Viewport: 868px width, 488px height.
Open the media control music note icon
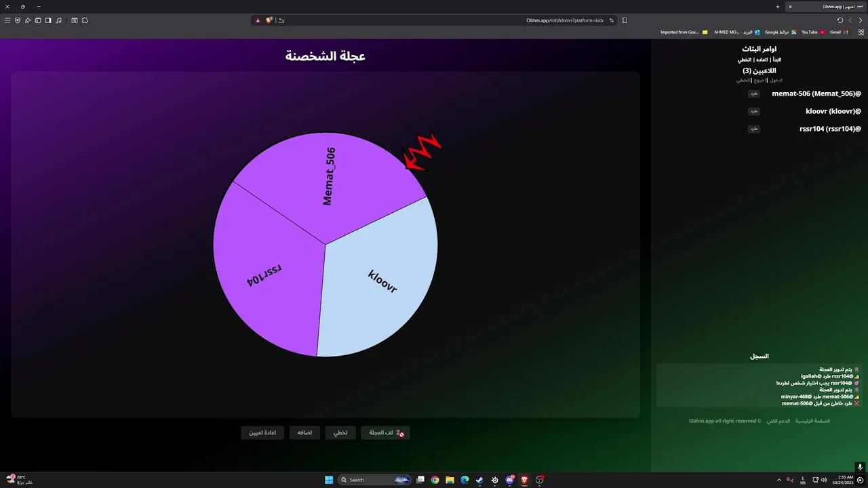click(59, 20)
